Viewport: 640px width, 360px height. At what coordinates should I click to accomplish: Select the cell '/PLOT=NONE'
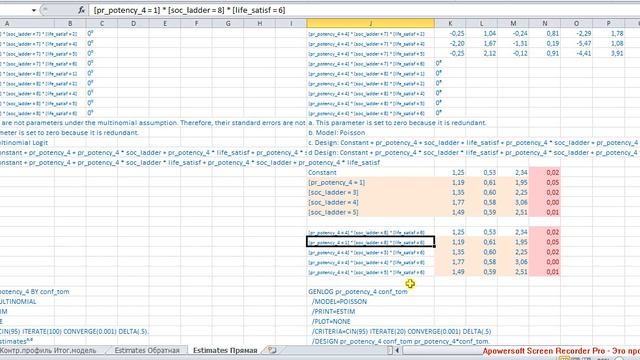click(x=331, y=321)
